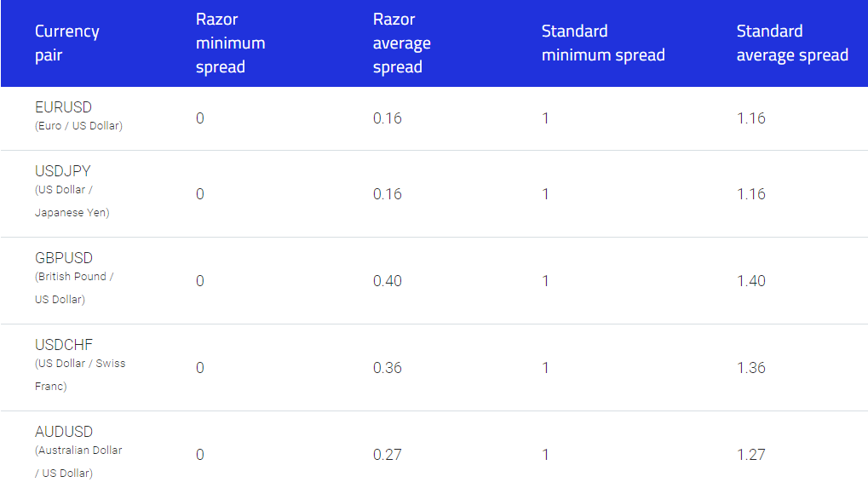Click GBPUSD Standard average spread 1.40
The width and height of the screenshot is (868, 488).
[x=750, y=281]
